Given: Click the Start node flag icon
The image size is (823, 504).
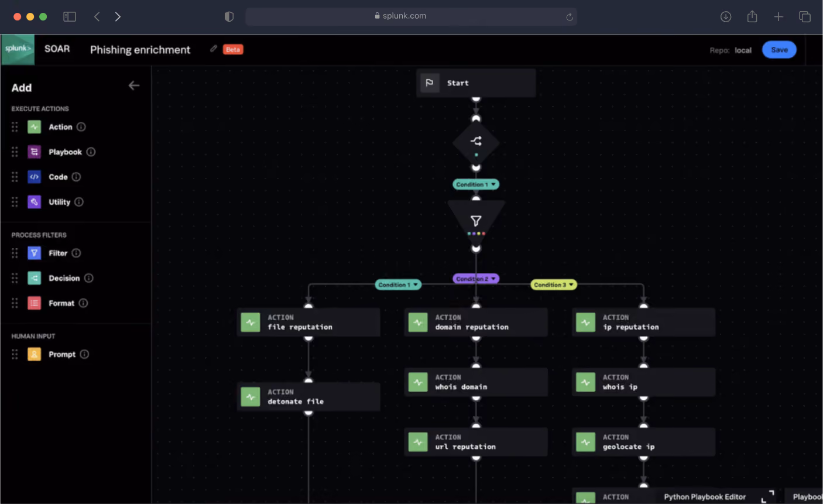Looking at the screenshot, I should (x=430, y=83).
